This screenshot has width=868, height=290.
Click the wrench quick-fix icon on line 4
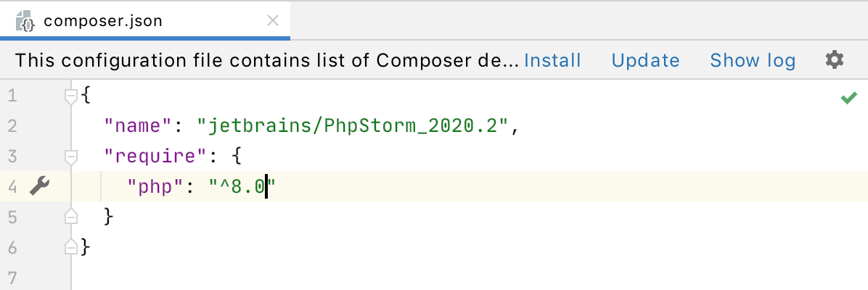pos(39,186)
